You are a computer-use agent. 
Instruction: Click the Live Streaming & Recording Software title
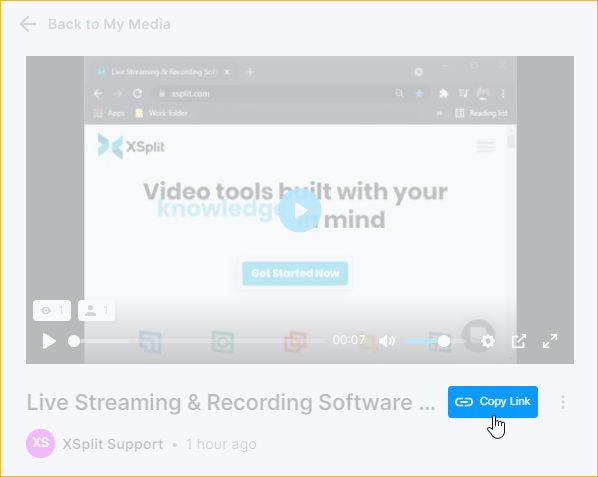tap(231, 402)
